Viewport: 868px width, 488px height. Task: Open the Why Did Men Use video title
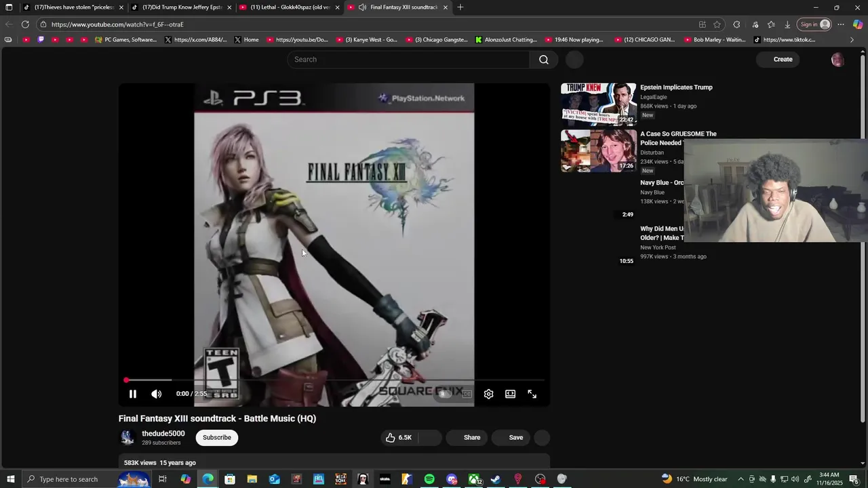tap(663, 233)
